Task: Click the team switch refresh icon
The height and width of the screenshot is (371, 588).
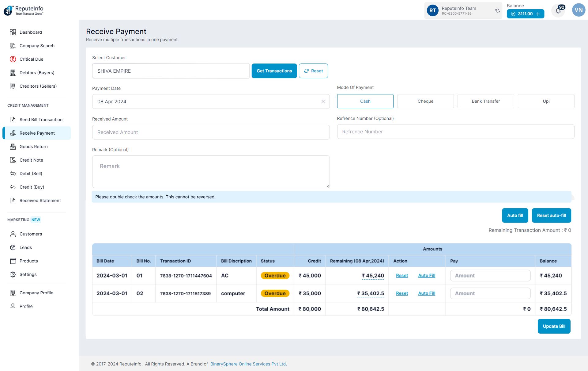Action: pyautogui.click(x=497, y=10)
